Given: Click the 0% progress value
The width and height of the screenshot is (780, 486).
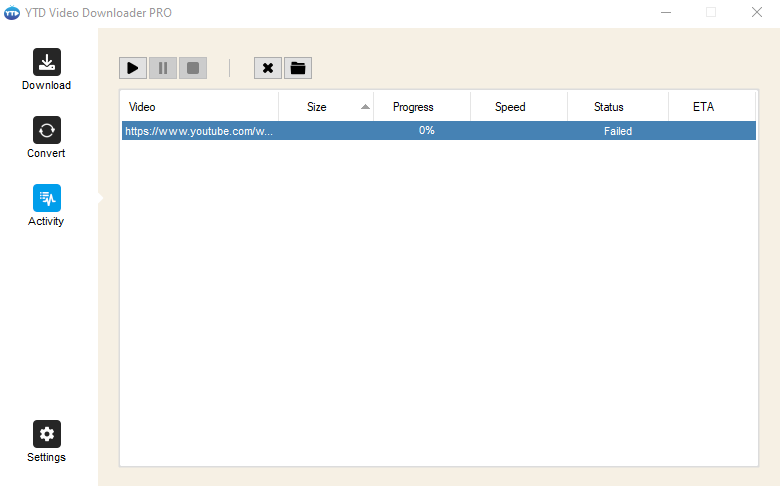Looking at the screenshot, I should point(426,130).
